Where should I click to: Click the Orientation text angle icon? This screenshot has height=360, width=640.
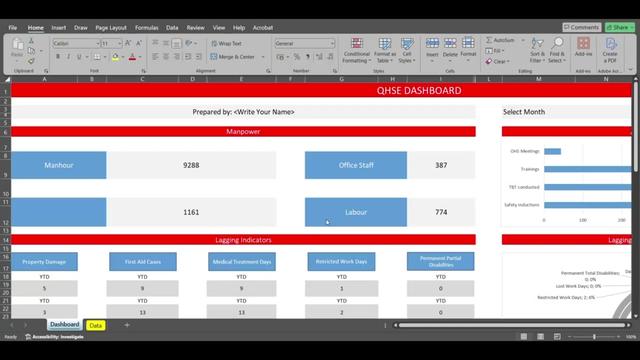(189, 43)
